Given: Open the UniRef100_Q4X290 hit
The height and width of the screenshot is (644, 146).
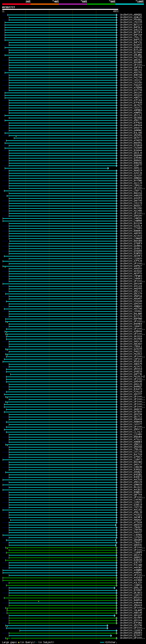Looking at the screenshot, I should pos(131,93).
